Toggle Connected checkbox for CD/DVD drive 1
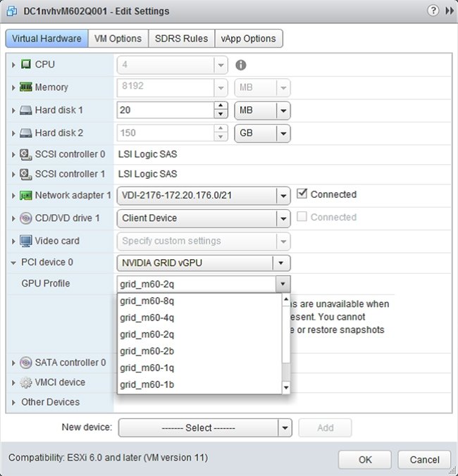Screen dimensions: 458x476 tap(302, 217)
